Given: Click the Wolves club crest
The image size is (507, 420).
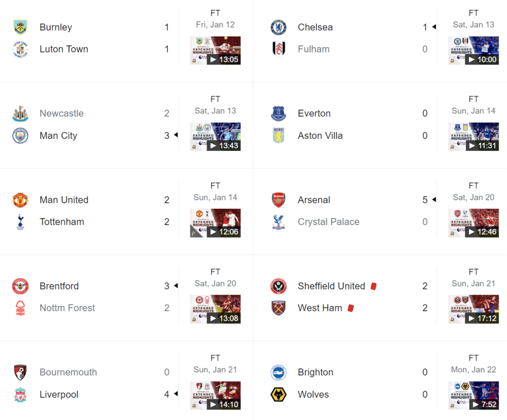Looking at the screenshot, I should 279,395.
